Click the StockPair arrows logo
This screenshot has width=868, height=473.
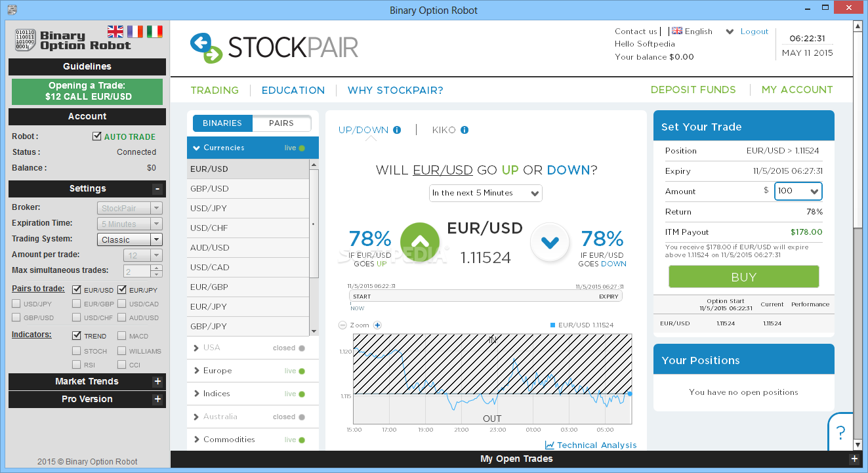point(206,48)
